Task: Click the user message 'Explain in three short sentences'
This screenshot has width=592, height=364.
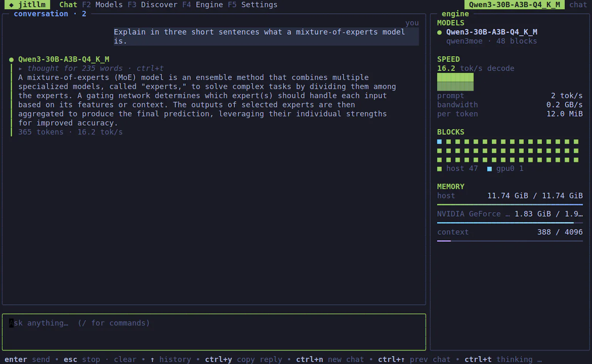Action: pos(266,37)
